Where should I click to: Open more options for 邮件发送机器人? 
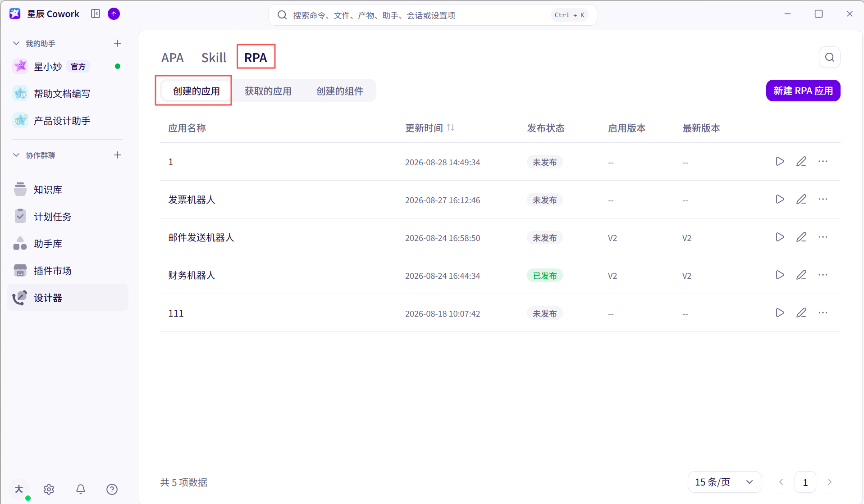(823, 237)
